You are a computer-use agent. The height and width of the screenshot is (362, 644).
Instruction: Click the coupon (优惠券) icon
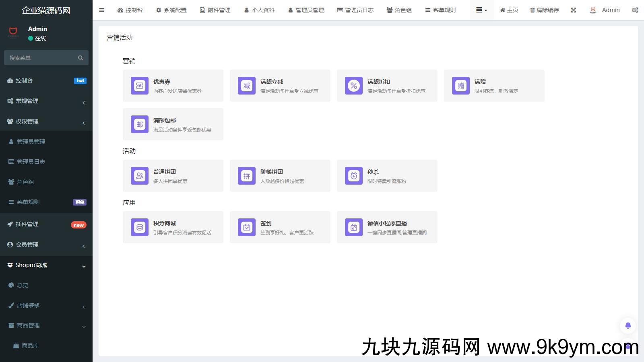click(139, 86)
